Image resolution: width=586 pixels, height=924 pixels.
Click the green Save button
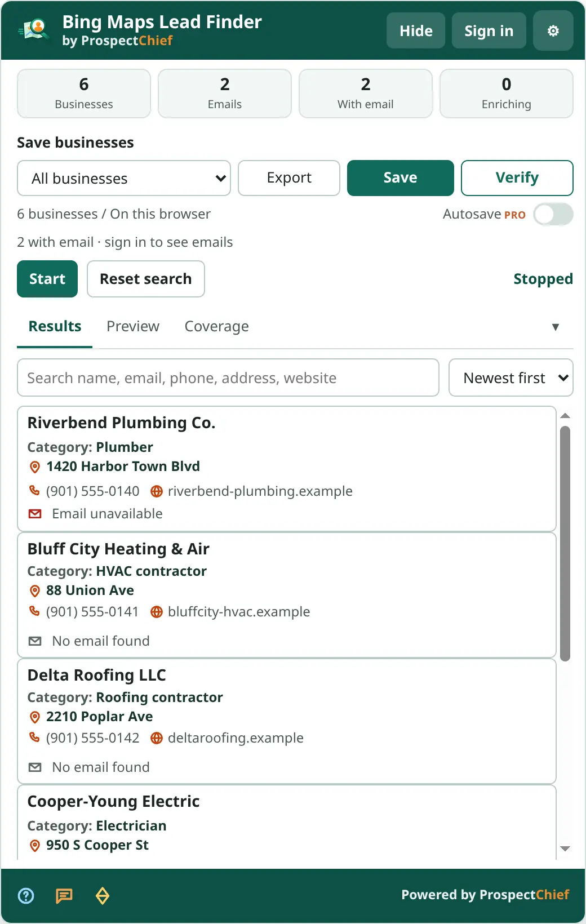(x=401, y=178)
